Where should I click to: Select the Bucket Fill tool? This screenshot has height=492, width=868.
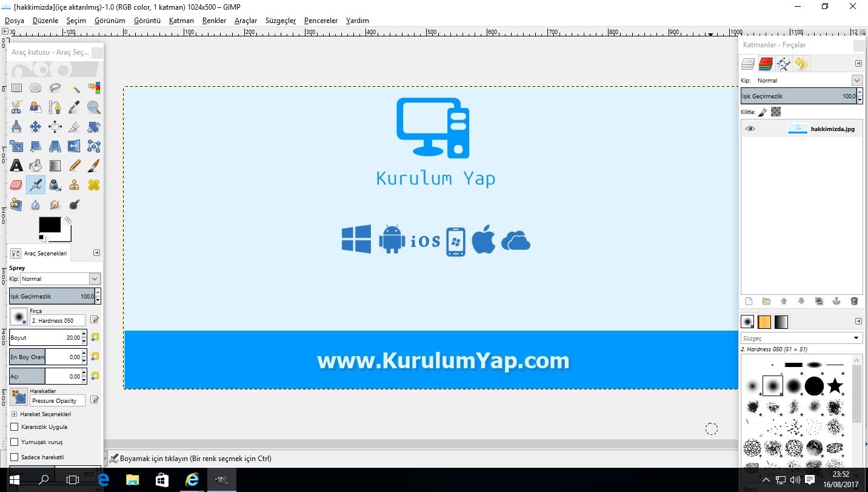(36, 166)
